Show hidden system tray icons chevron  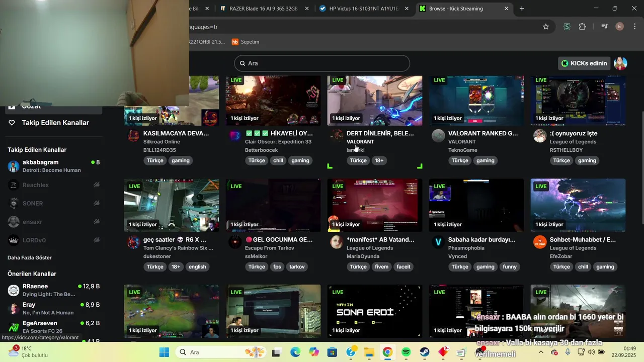click(541, 352)
